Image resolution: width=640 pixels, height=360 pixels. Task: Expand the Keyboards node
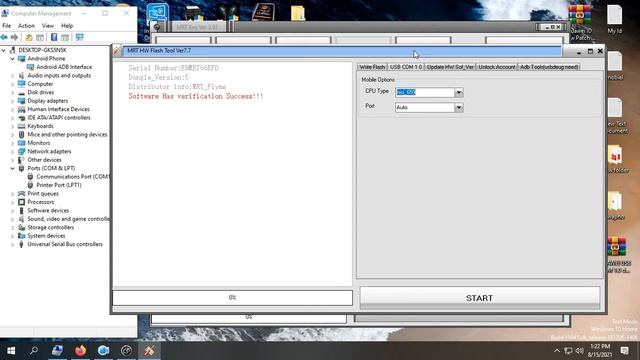12,126
